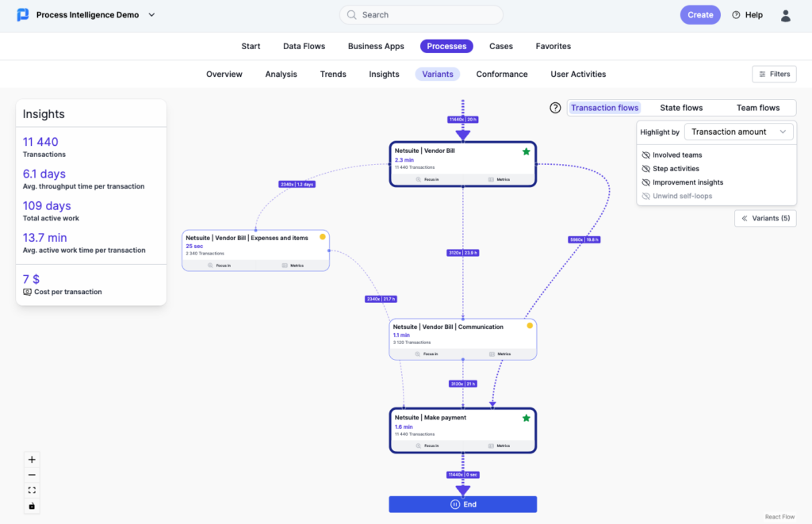Click the 3120x 23.9 h edge label
This screenshot has height=524, width=812.
pos(463,253)
